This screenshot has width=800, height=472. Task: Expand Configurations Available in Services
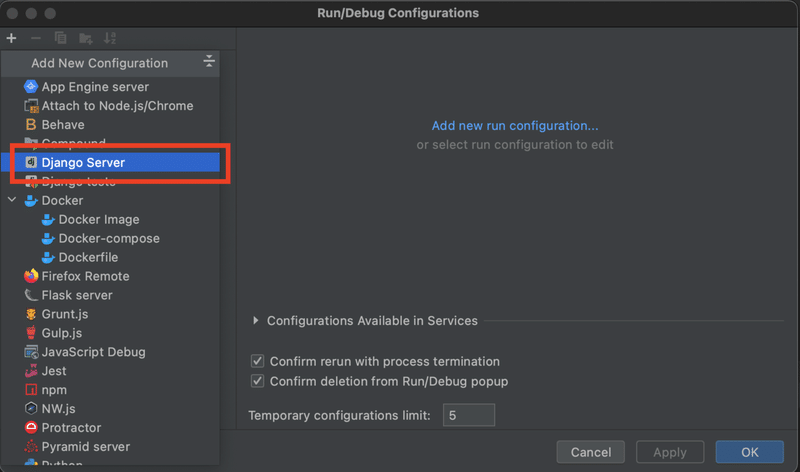257,321
